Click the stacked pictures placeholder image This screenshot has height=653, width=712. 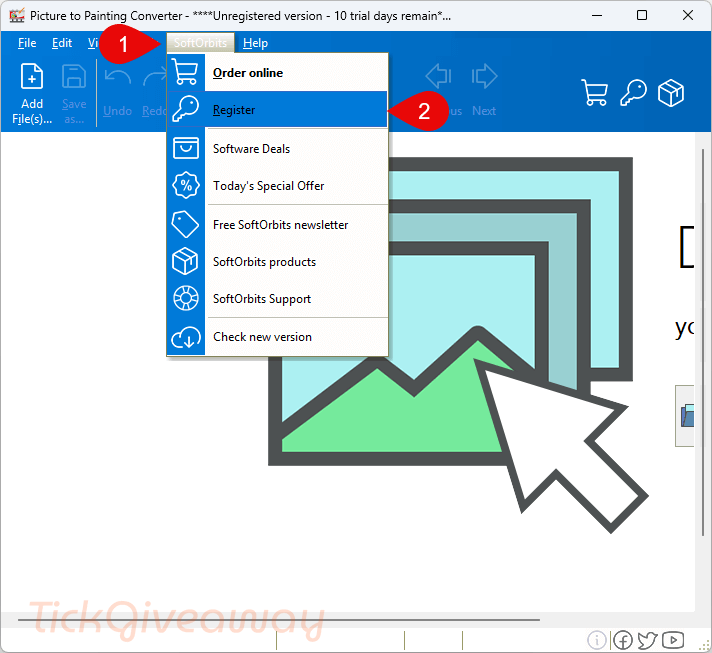[459, 345]
